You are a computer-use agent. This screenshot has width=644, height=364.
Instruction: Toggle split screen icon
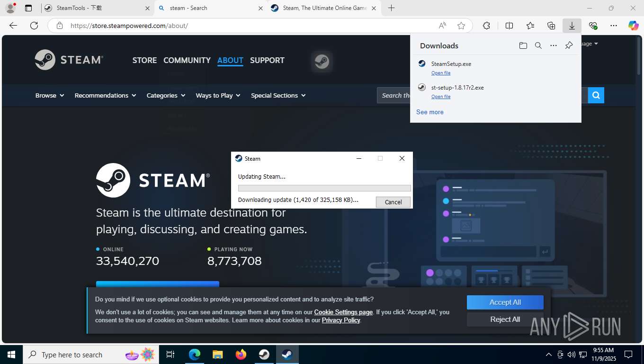click(x=510, y=26)
